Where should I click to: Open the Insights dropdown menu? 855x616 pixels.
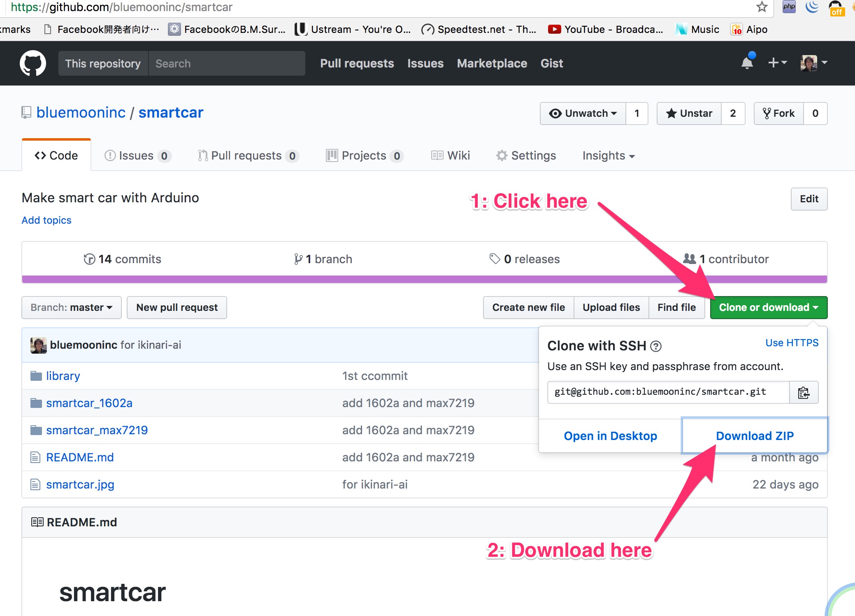pos(608,155)
